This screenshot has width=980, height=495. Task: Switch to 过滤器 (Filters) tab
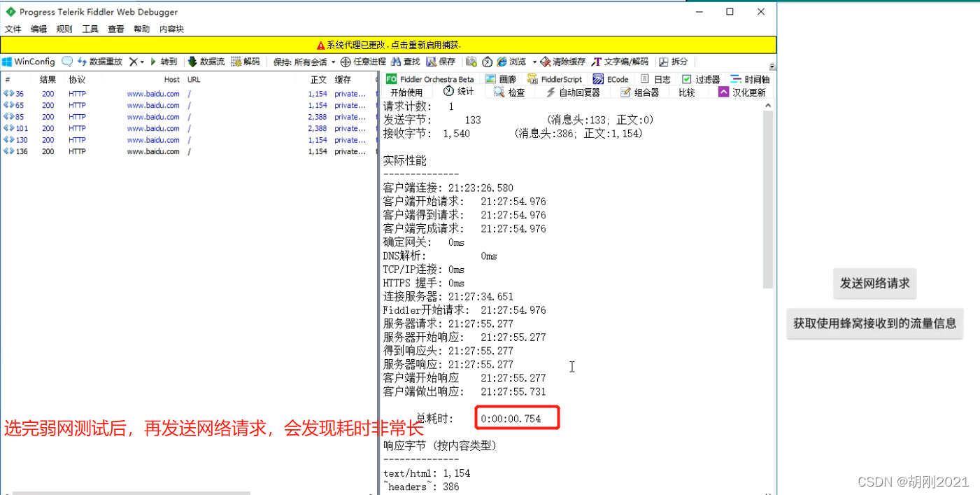point(701,79)
